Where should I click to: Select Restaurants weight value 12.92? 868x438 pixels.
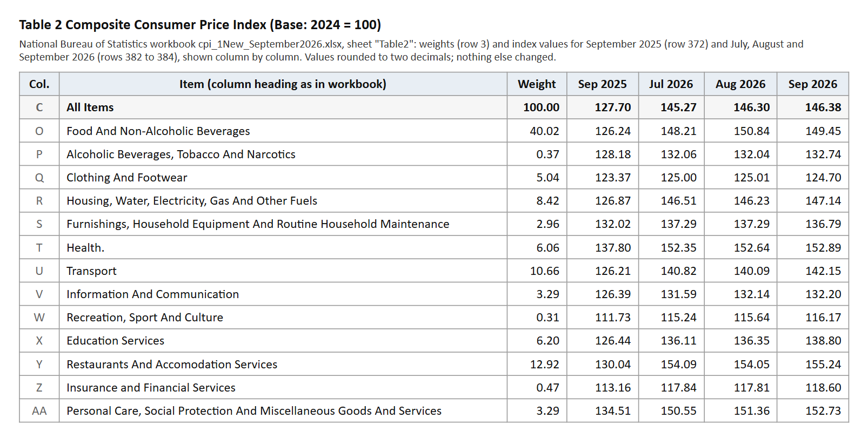click(544, 365)
